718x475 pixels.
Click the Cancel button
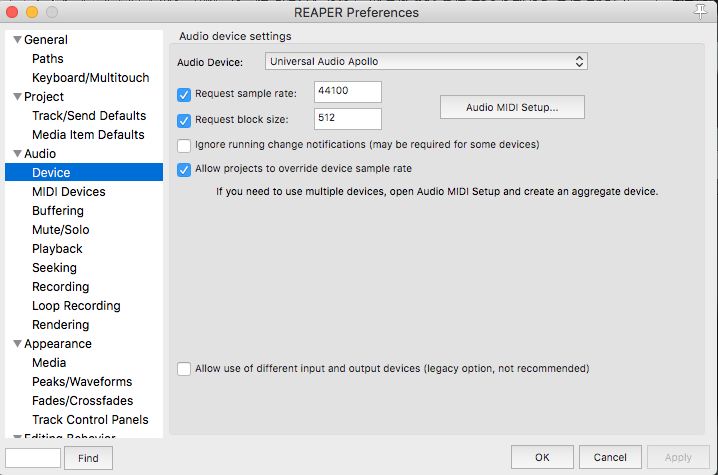(610, 457)
